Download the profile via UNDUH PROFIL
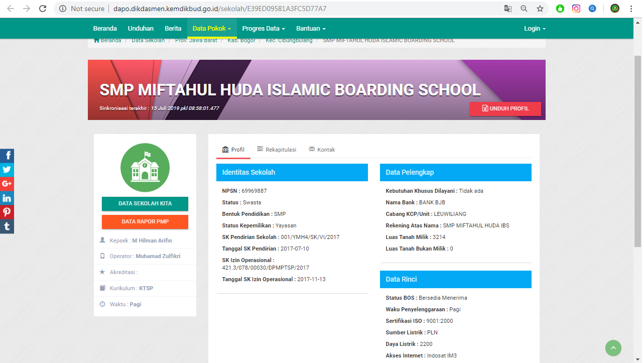This screenshot has width=644, height=363. [x=505, y=108]
